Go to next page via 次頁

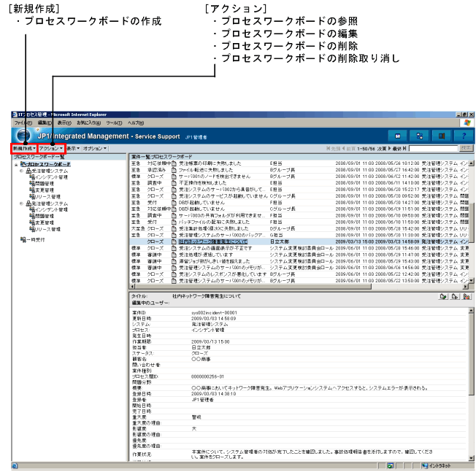[384, 149]
